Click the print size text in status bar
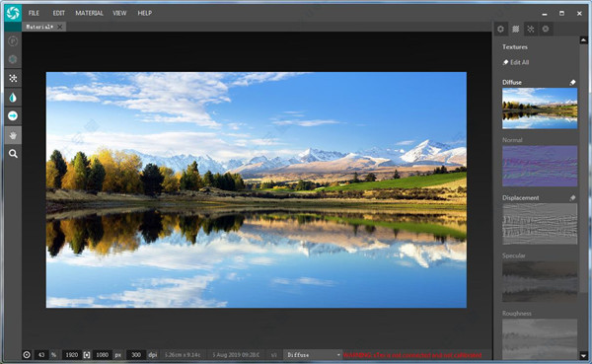 click(x=183, y=355)
